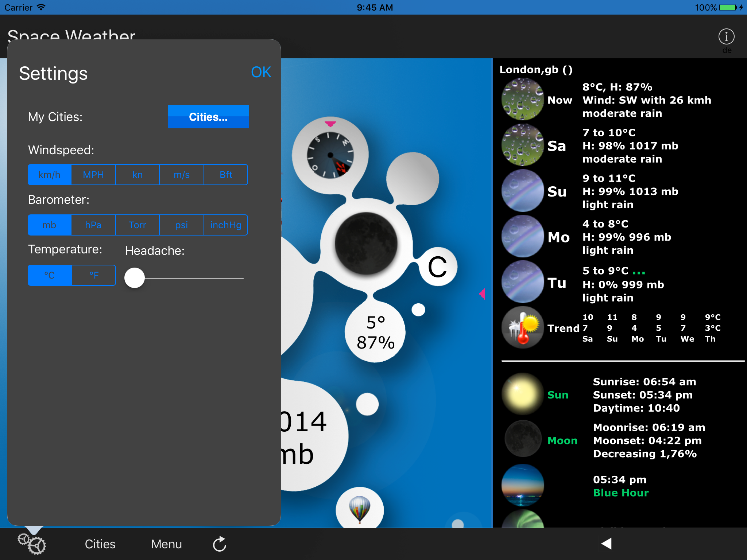Tap the hot air balloon icon
Viewport: 747px width, 560px height.
tap(360, 509)
